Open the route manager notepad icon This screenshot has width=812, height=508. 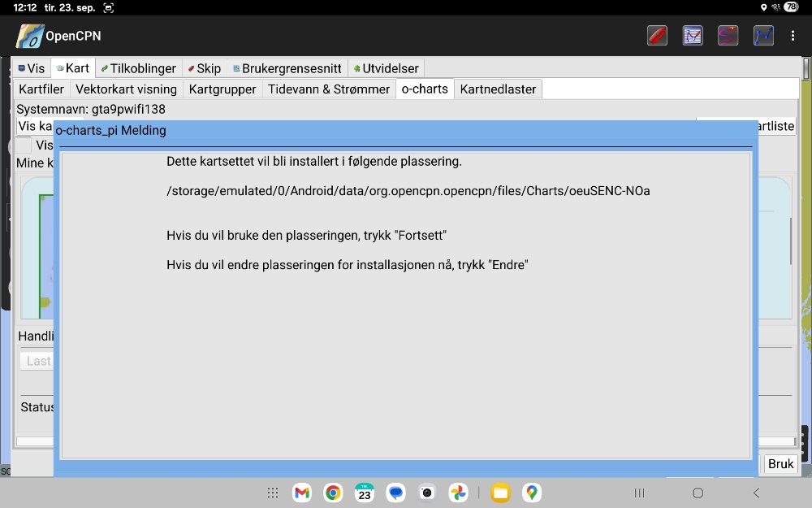click(693, 36)
